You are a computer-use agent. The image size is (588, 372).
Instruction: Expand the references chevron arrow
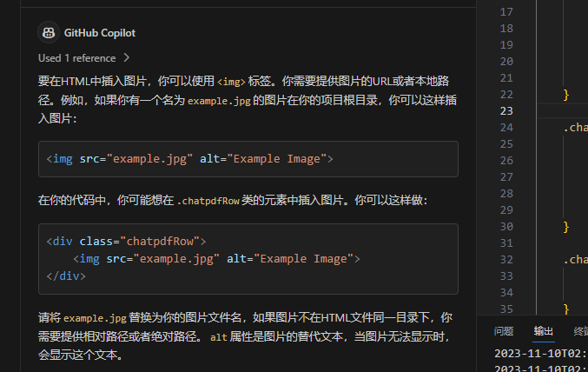(127, 58)
